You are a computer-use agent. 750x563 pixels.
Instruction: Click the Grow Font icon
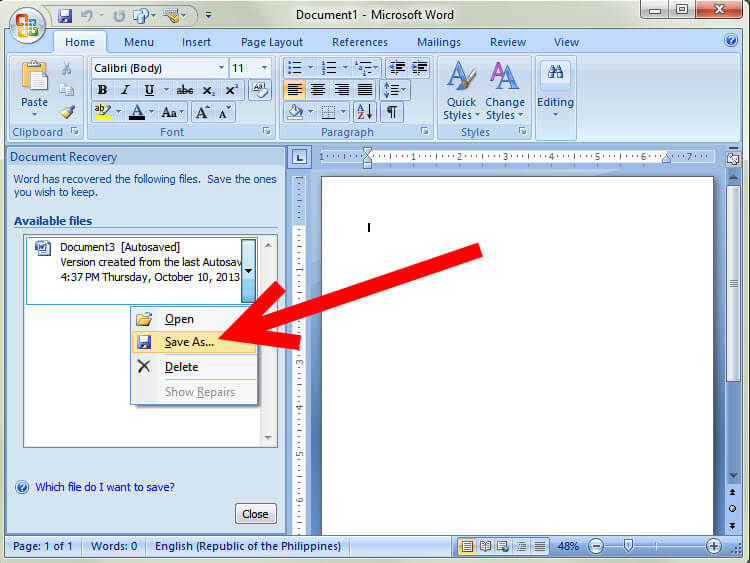click(202, 112)
